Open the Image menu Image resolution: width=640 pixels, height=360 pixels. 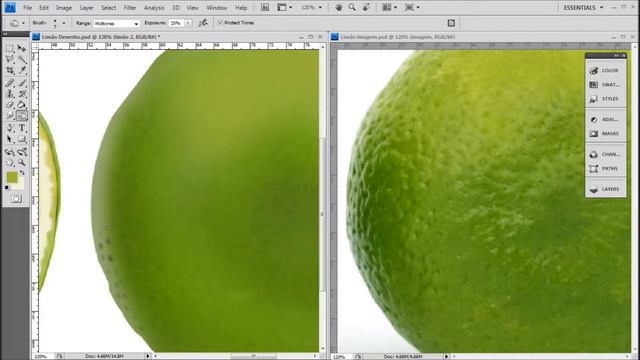pyautogui.click(x=64, y=8)
